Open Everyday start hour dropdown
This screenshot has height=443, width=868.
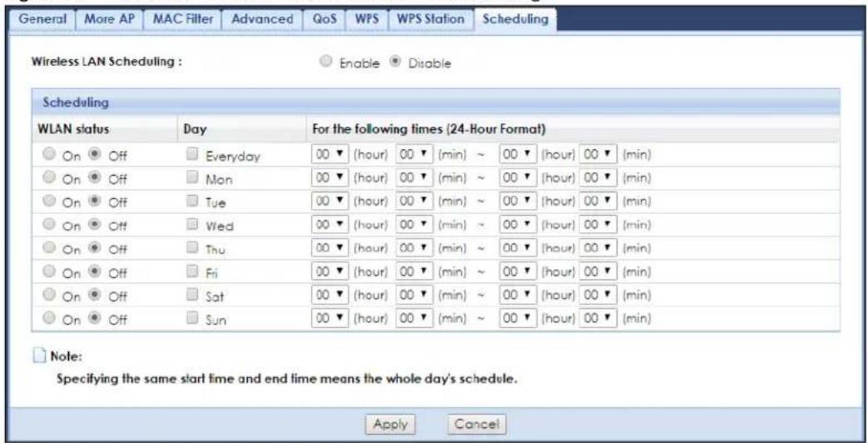(330, 155)
